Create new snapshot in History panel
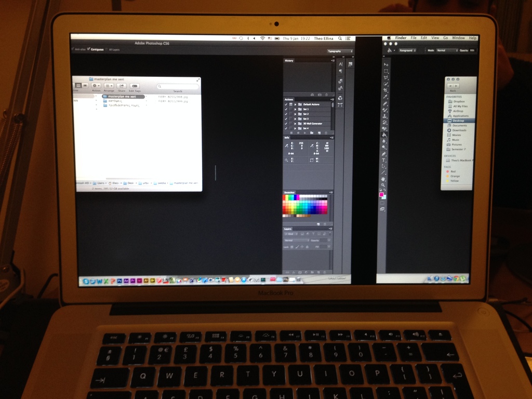 tap(320, 95)
